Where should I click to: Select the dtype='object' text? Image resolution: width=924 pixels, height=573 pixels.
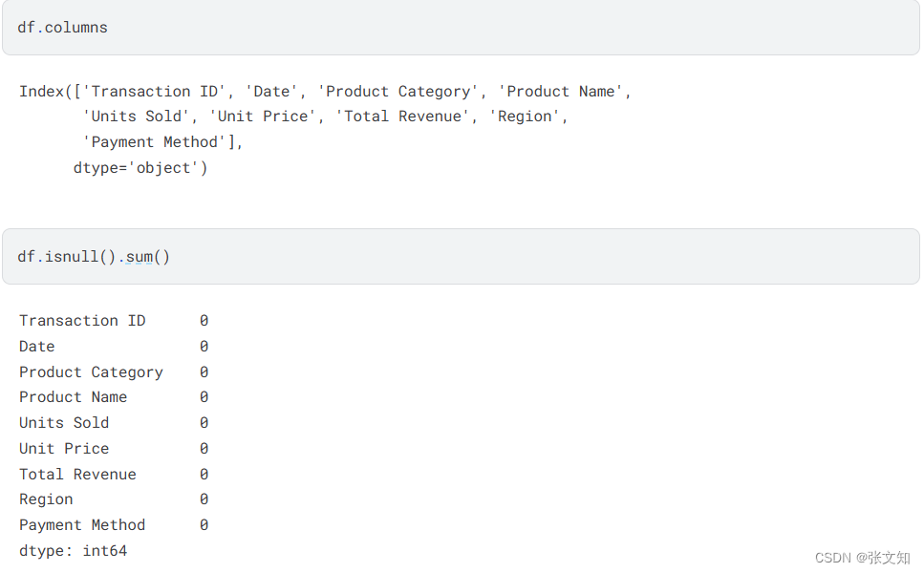[140, 167]
